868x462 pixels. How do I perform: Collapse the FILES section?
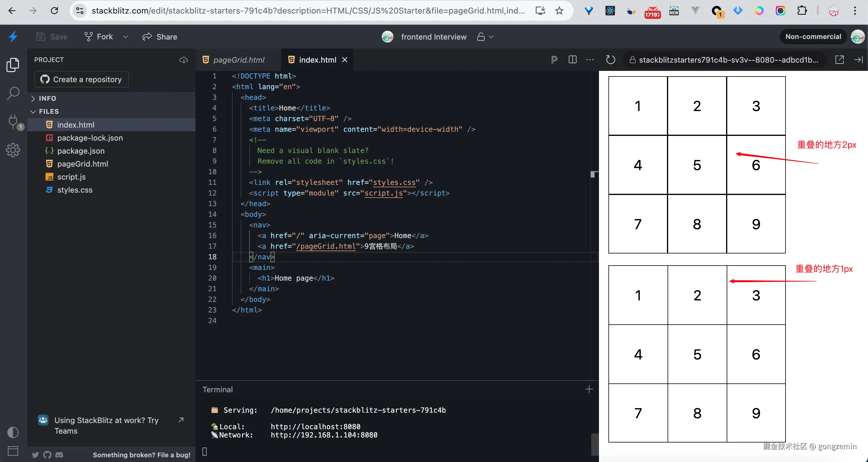[x=48, y=111]
